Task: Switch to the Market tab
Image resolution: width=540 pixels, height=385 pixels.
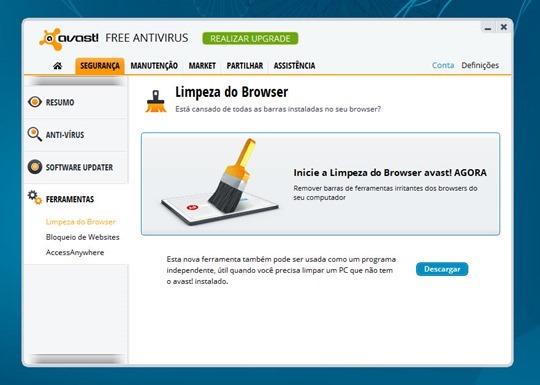Action: (x=202, y=66)
